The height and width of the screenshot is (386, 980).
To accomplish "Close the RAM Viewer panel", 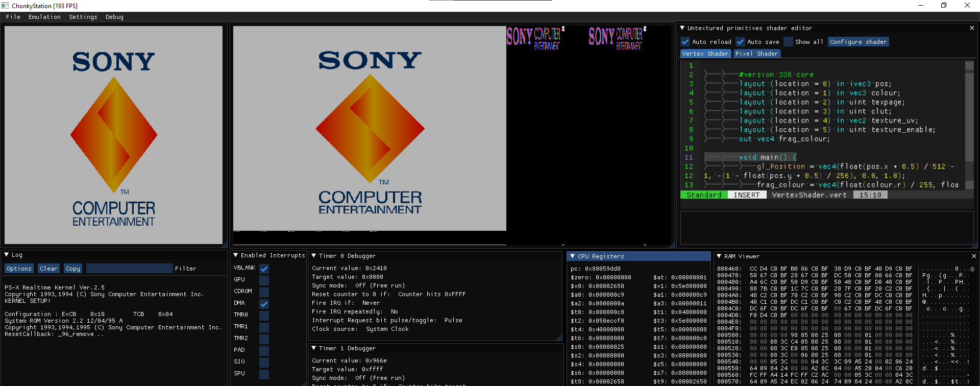I will (x=974, y=256).
